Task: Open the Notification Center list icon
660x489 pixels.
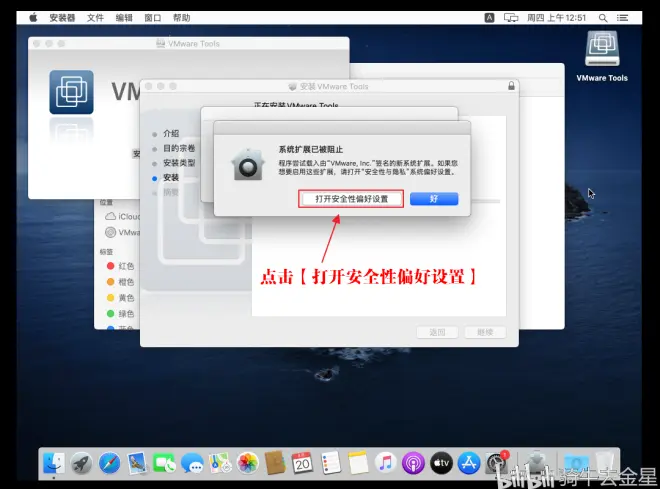Action: 623,18
